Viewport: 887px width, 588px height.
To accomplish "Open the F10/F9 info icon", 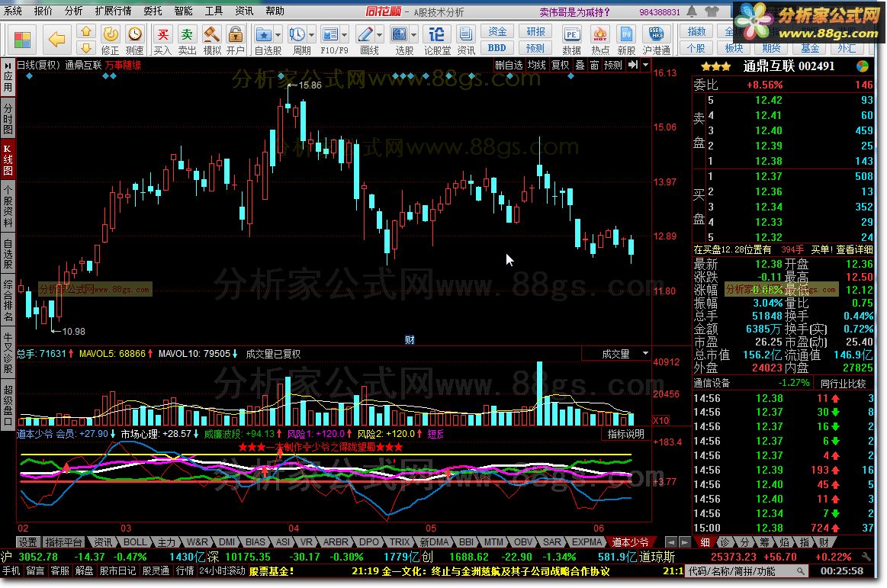I will pyautogui.click(x=329, y=34).
